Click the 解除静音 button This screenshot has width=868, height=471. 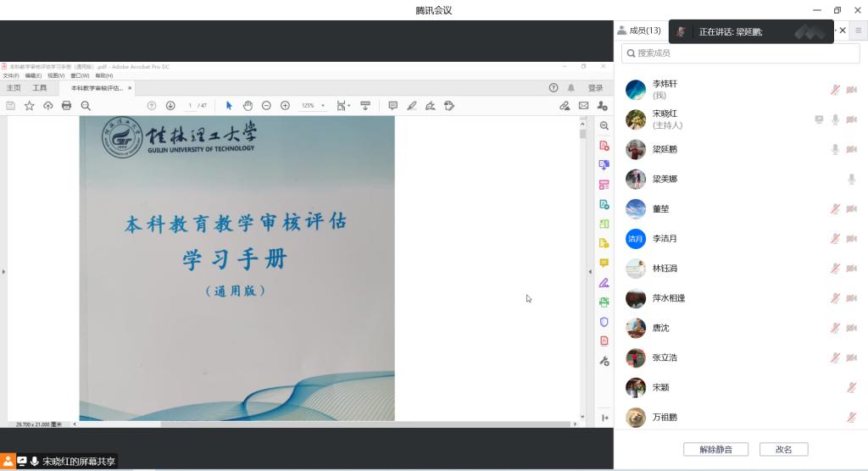tap(716, 450)
